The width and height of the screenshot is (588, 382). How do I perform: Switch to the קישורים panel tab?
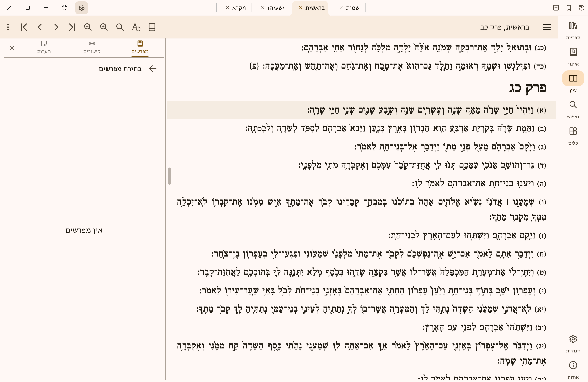(x=92, y=47)
